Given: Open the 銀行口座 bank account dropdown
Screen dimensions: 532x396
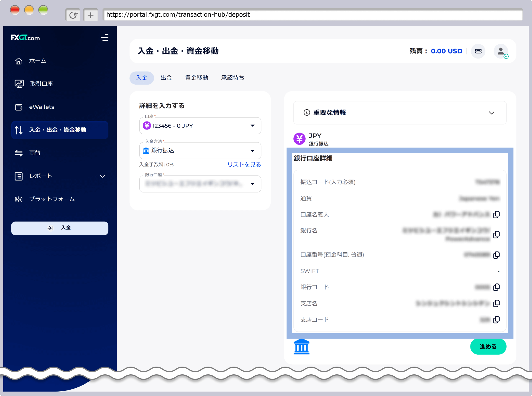Looking at the screenshot, I should (x=200, y=184).
